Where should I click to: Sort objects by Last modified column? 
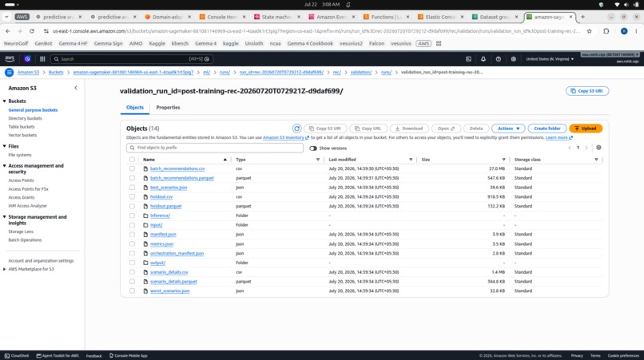click(x=342, y=160)
